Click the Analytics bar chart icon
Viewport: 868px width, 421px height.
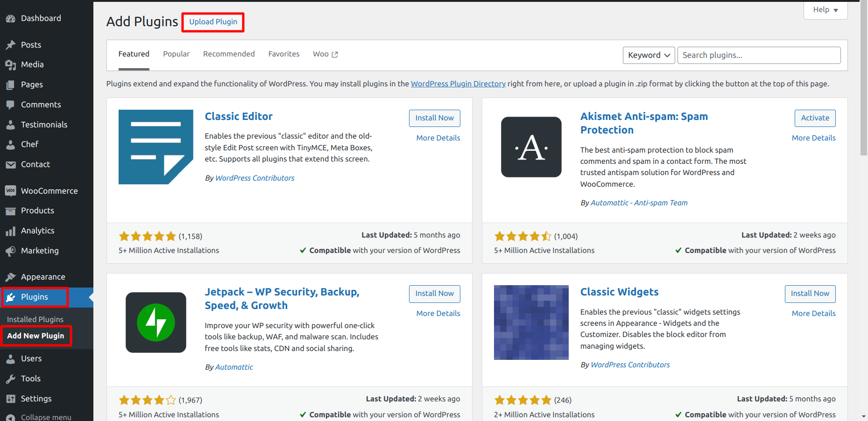coord(10,231)
